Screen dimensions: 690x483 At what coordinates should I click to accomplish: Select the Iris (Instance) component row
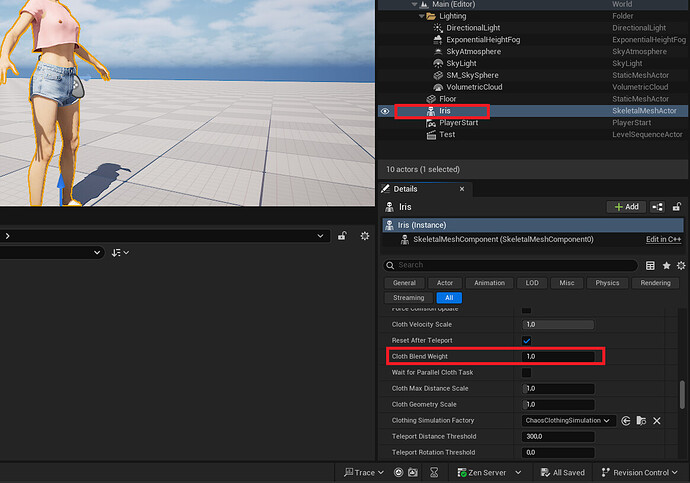coord(533,225)
